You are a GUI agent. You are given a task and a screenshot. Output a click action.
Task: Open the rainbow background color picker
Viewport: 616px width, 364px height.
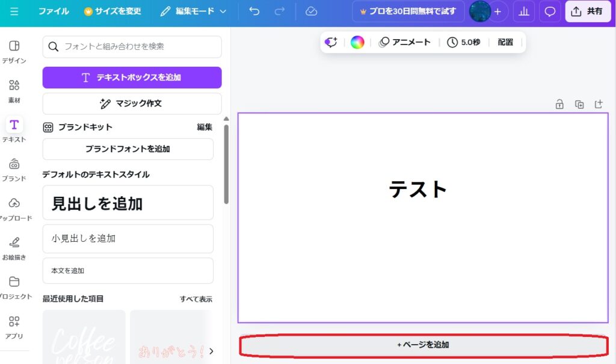[357, 42]
